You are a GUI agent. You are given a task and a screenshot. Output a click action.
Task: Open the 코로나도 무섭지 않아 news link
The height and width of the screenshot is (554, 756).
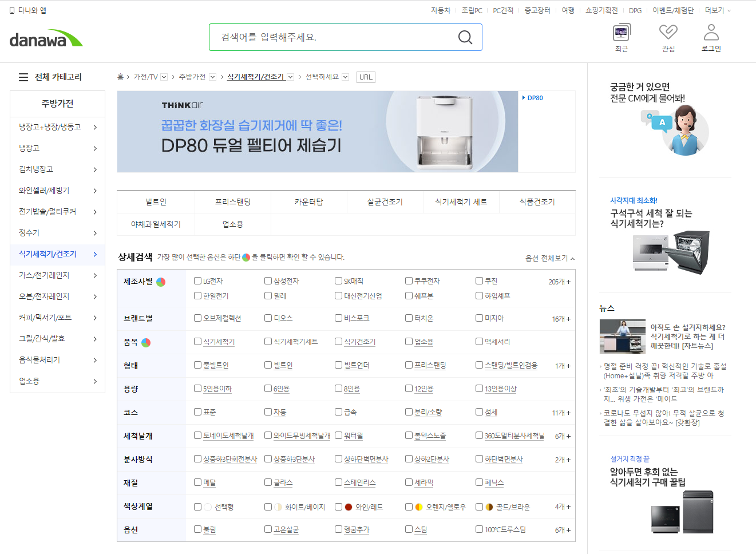(x=663, y=418)
